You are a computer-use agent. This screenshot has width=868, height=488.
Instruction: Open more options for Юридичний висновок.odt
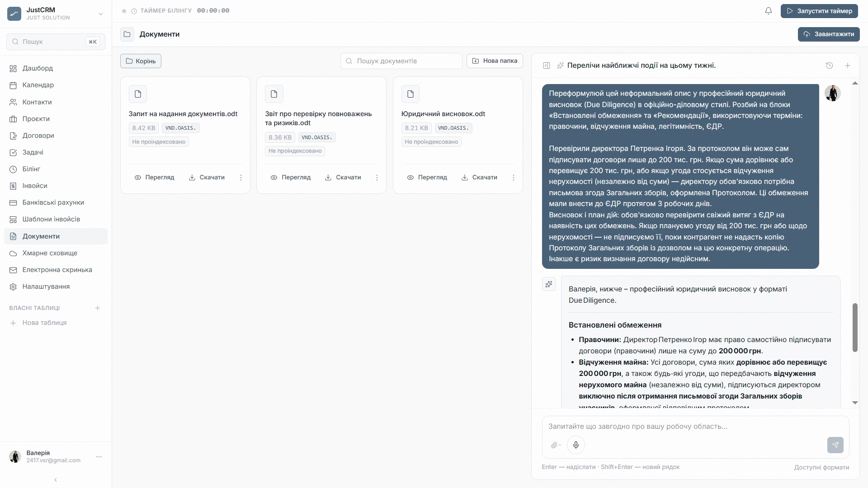pos(514,178)
